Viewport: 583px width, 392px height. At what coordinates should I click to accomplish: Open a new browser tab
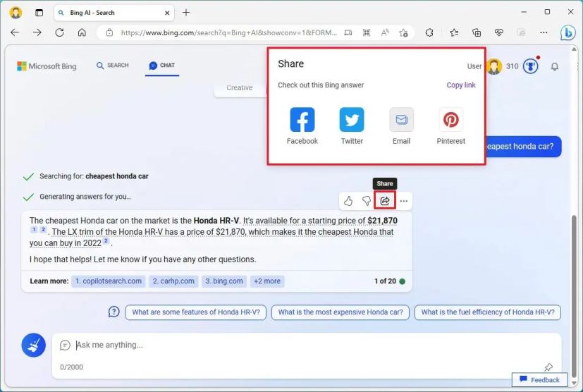pyautogui.click(x=186, y=13)
